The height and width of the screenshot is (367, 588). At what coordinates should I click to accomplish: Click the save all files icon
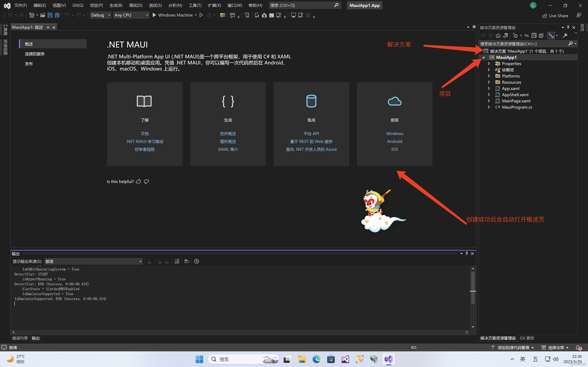pyautogui.click(x=57, y=15)
